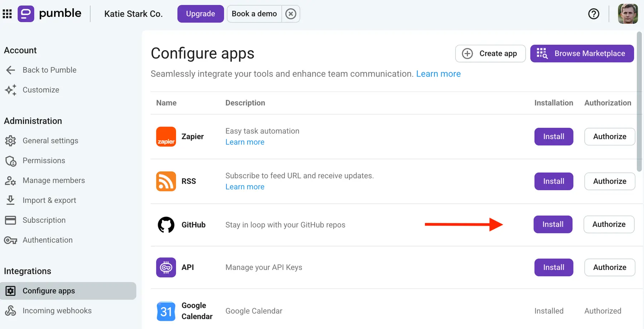Click the Back to Pumble arrow icon
This screenshot has width=644, height=329.
11,70
